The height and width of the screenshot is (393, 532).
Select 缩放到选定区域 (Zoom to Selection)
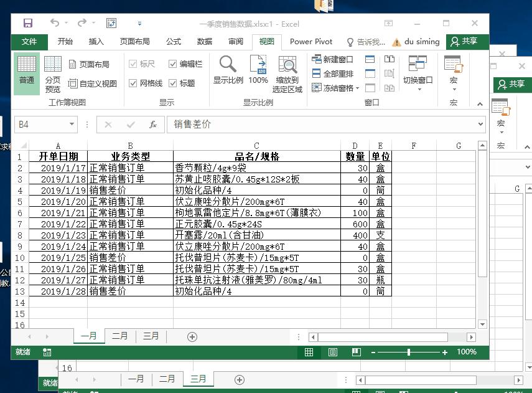pyautogui.click(x=287, y=69)
